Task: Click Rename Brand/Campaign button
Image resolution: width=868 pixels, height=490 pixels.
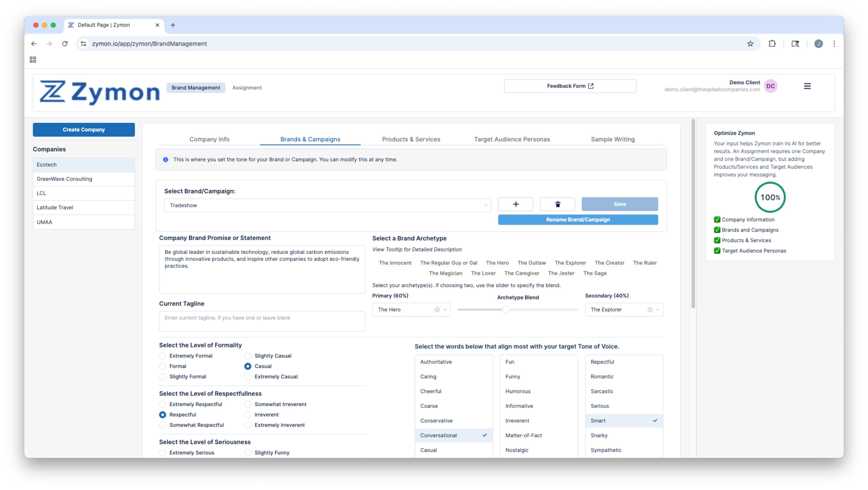Action: (x=578, y=219)
